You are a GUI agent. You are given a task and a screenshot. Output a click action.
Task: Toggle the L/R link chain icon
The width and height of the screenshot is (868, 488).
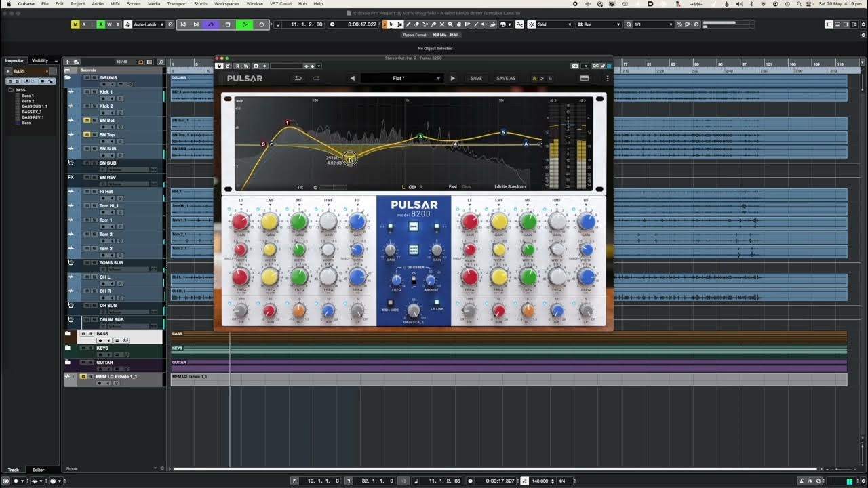[x=412, y=186]
